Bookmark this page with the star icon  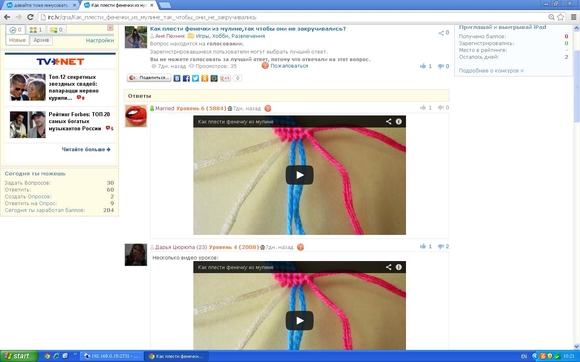[x=560, y=17]
